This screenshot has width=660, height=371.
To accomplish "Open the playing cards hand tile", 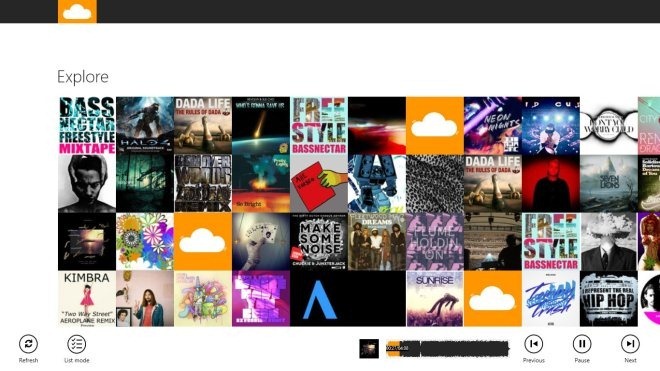I will coord(261,241).
